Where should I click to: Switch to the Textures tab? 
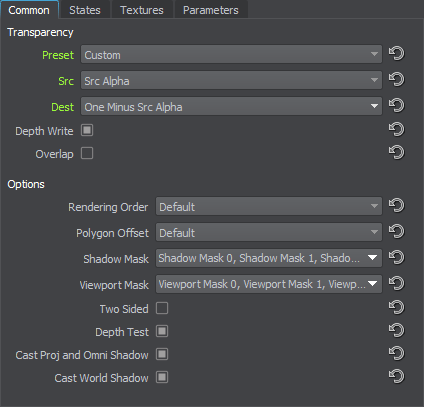coord(142,10)
